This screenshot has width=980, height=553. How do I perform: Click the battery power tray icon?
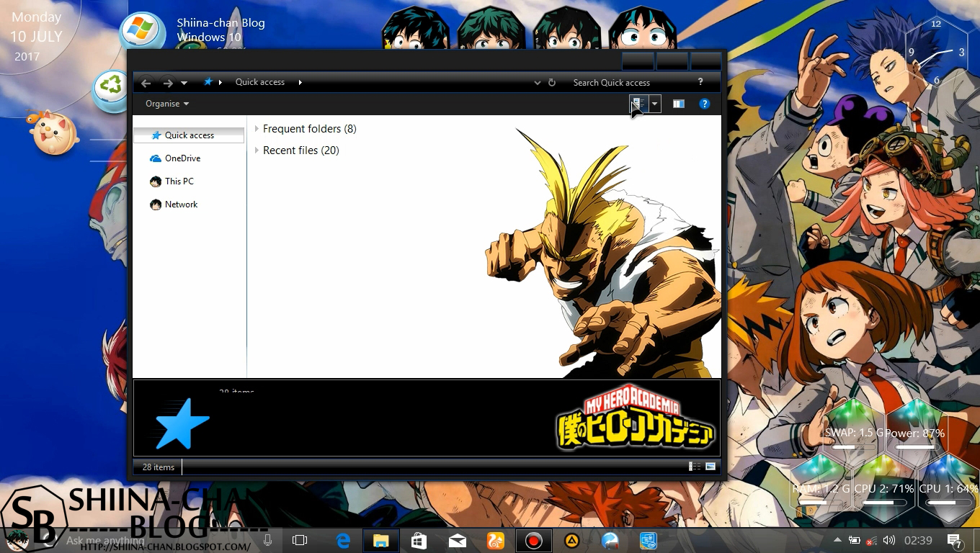coord(855,540)
